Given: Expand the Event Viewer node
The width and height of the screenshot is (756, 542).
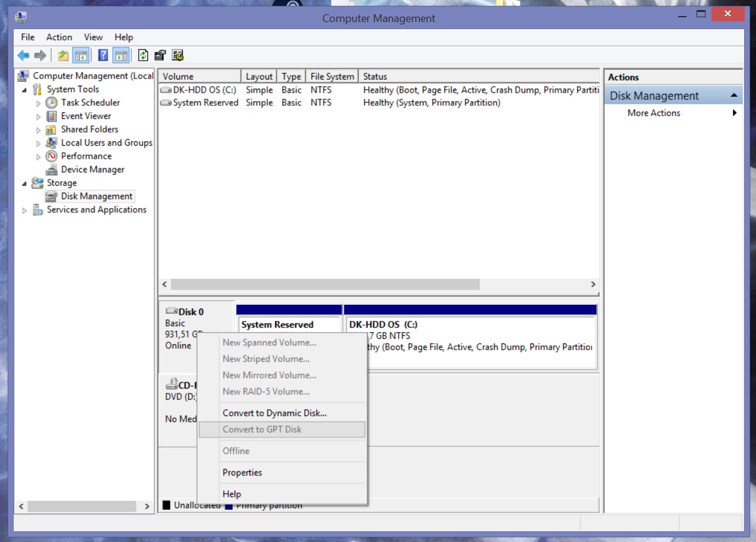Looking at the screenshot, I should coord(39,116).
